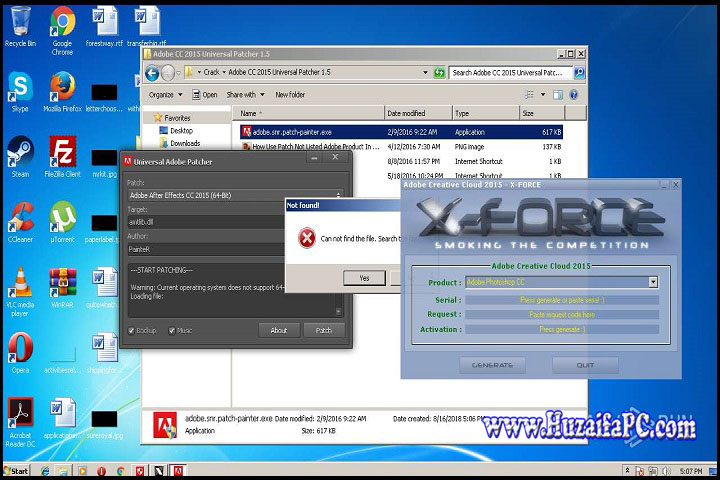Sort files by the Size column
The image size is (720, 480).
click(542, 113)
